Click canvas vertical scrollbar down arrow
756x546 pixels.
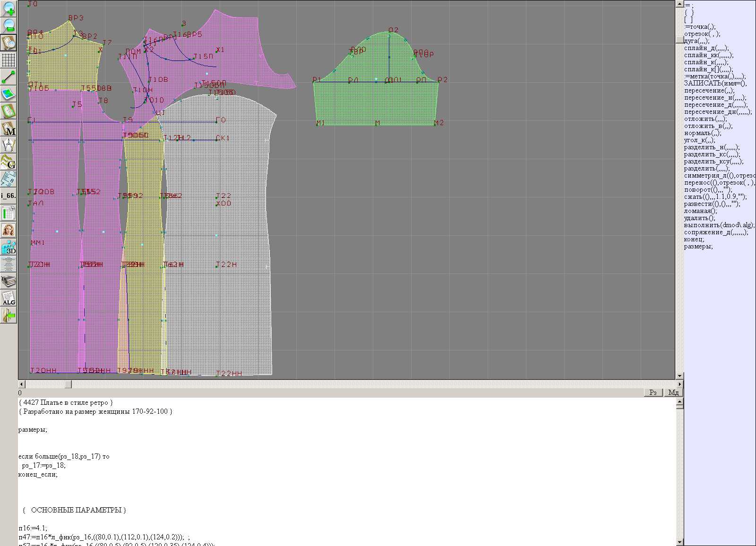click(679, 376)
